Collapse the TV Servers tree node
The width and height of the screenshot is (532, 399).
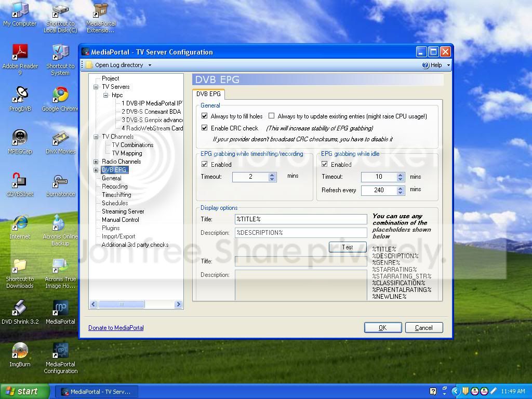coord(96,87)
